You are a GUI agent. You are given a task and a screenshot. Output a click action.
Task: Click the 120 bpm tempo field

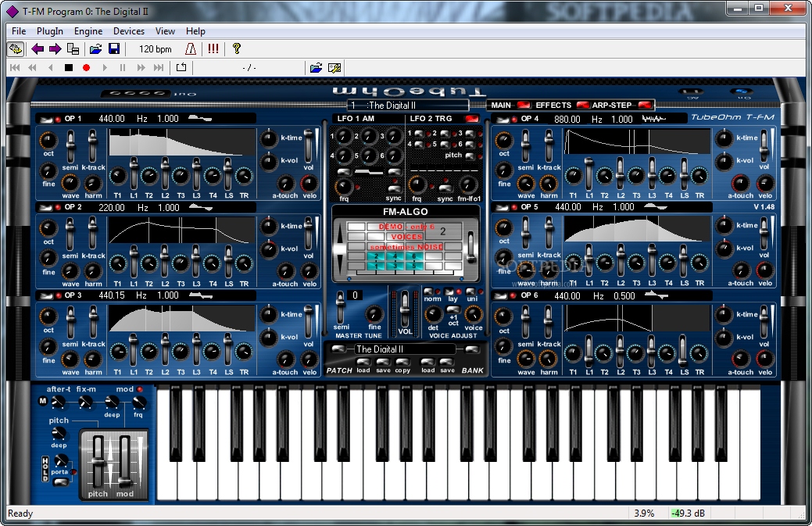[156, 49]
